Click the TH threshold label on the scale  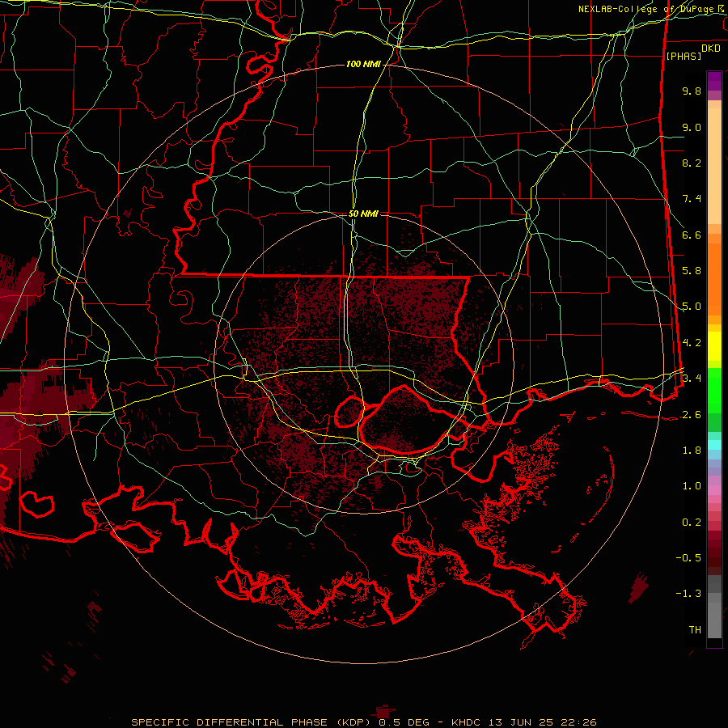695,630
